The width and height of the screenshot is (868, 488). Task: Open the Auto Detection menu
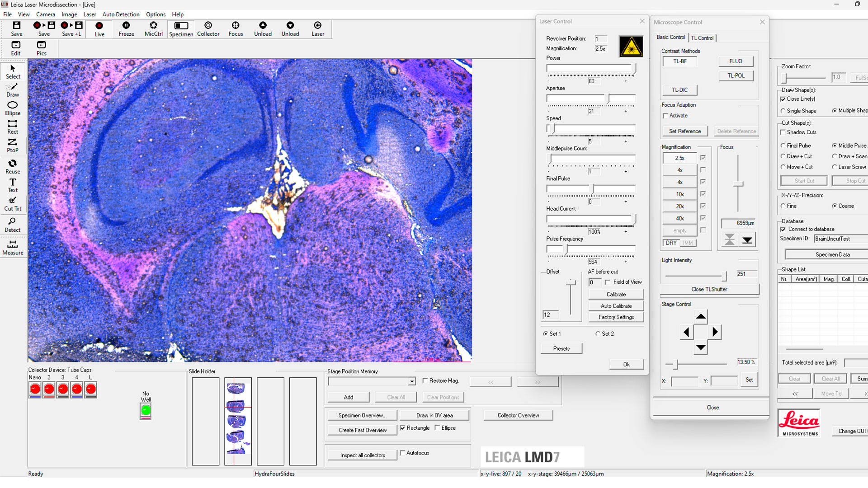[121, 14]
